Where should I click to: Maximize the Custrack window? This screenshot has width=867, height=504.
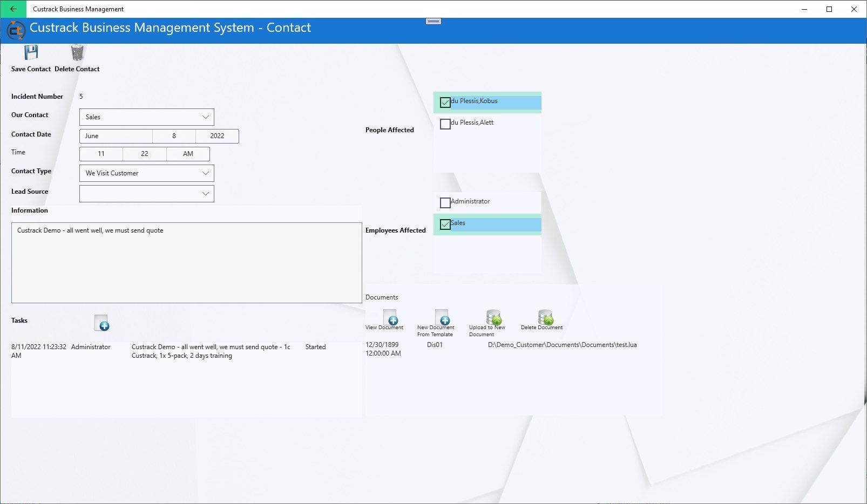pyautogui.click(x=829, y=9)
